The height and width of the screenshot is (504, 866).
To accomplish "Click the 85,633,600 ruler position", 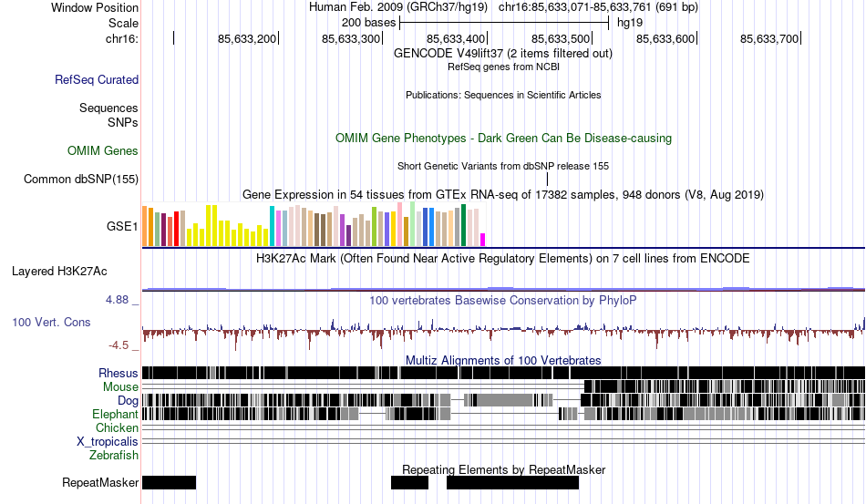I will (x=665, y=38).
